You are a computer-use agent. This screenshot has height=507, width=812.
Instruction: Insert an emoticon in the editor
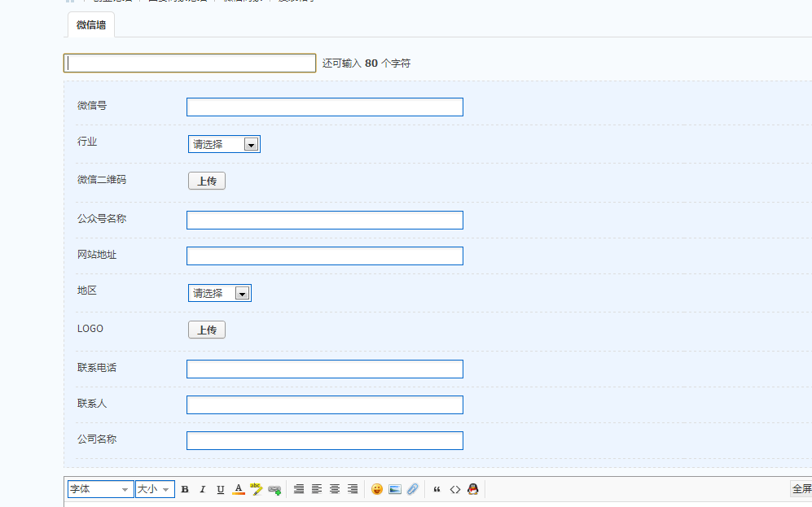[376, 488]
